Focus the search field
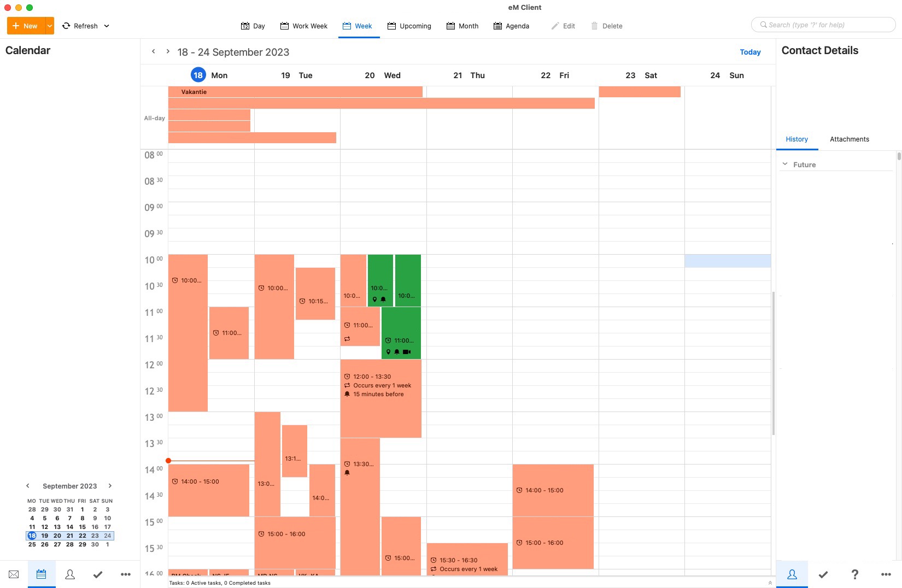This screenshot has height=588, width=902. [823, 25]
